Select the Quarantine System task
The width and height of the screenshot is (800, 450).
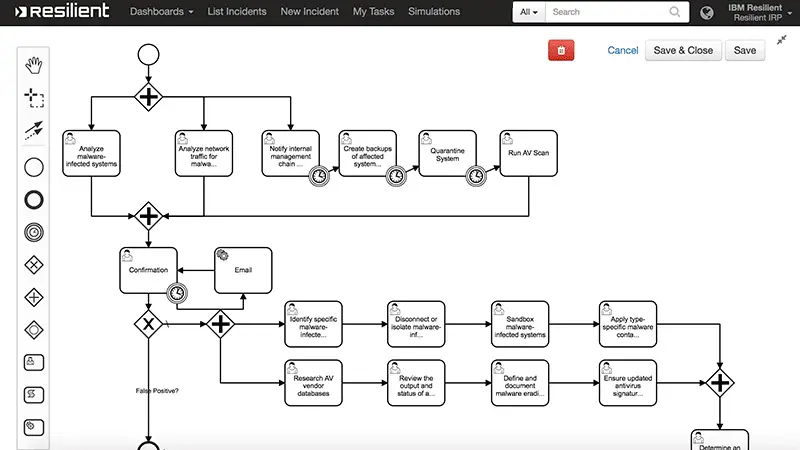tap(447, 154)
